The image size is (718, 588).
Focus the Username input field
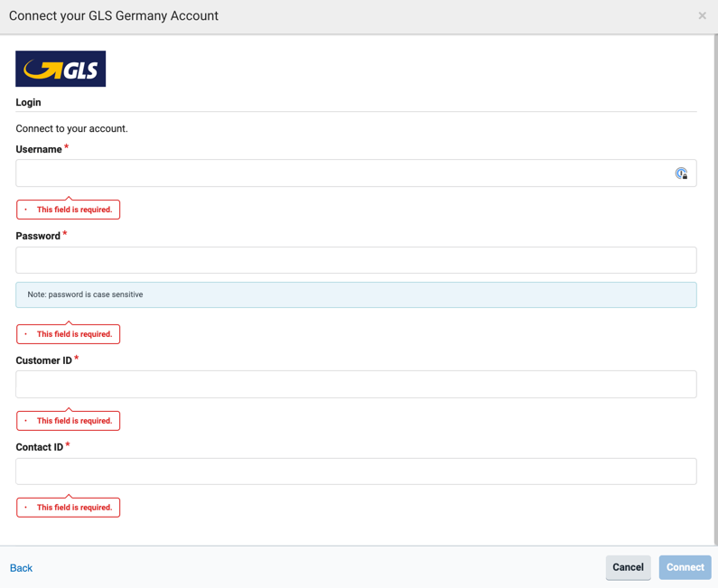(356, 173)
